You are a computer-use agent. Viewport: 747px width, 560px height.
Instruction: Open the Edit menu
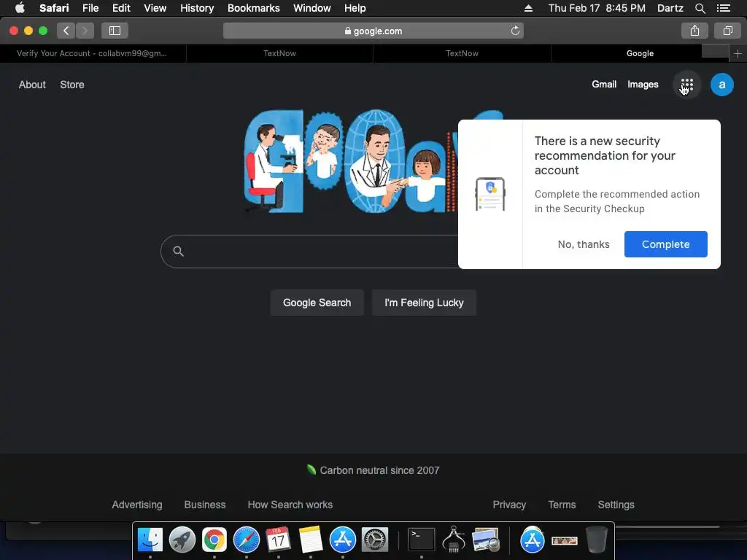click(x=121, y=8)
